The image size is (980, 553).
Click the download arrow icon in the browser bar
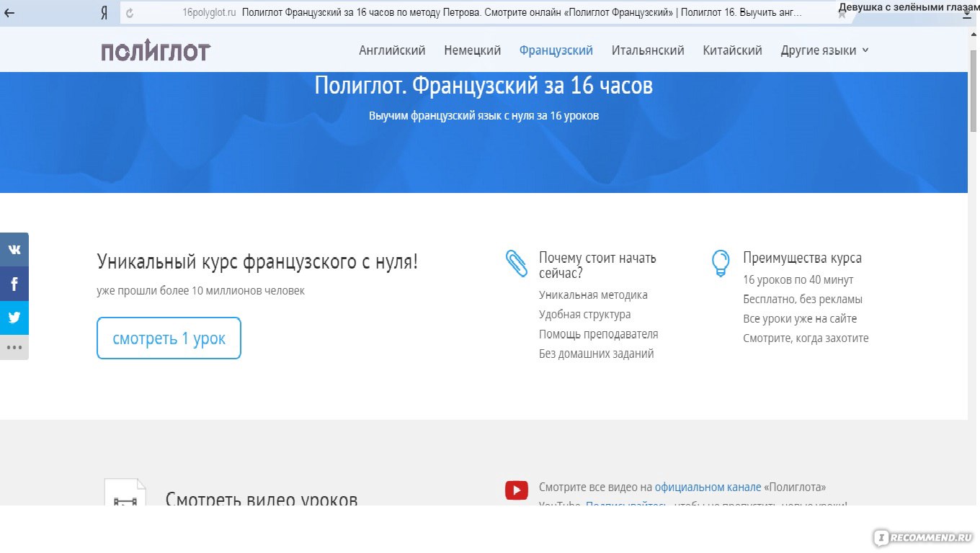pyautogui.click(x=966, y=14)
